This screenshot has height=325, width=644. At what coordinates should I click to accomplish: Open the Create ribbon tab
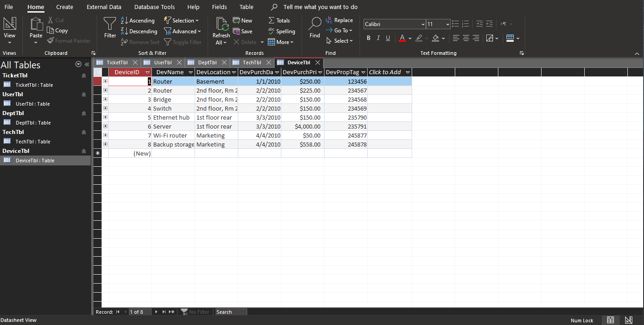64,7
